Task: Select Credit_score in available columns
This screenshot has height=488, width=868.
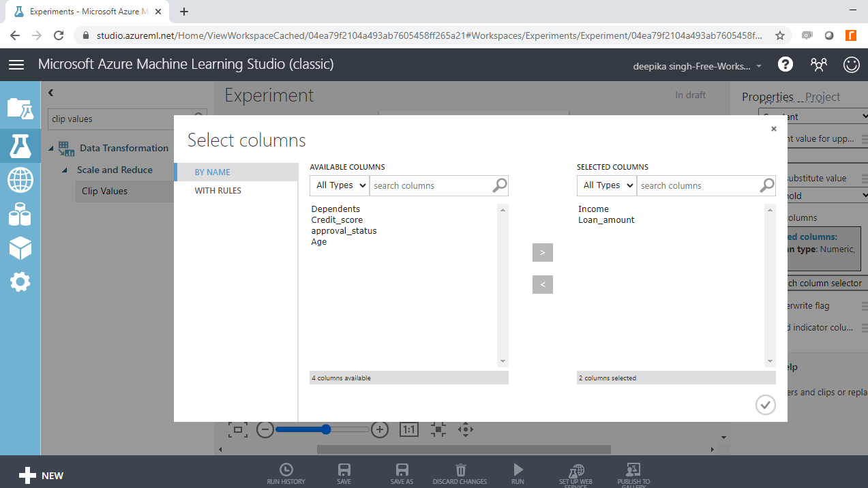Action: point(337,220)
